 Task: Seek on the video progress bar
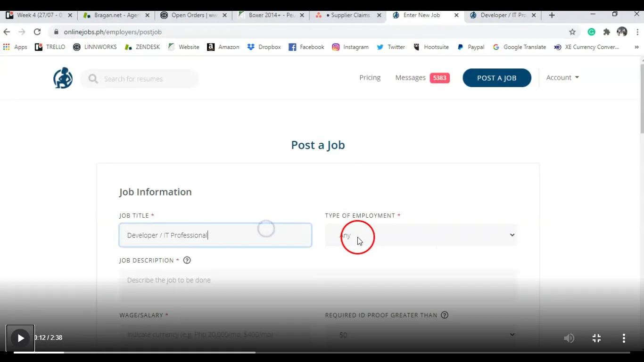322,353
